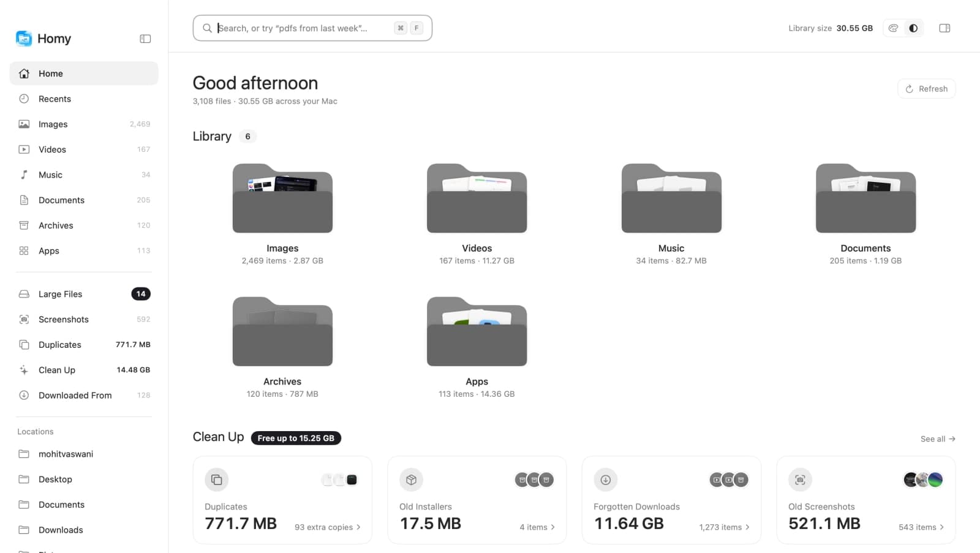
Task: Open the Images library folder thumbnail
Action: click(x=282, y=198)
